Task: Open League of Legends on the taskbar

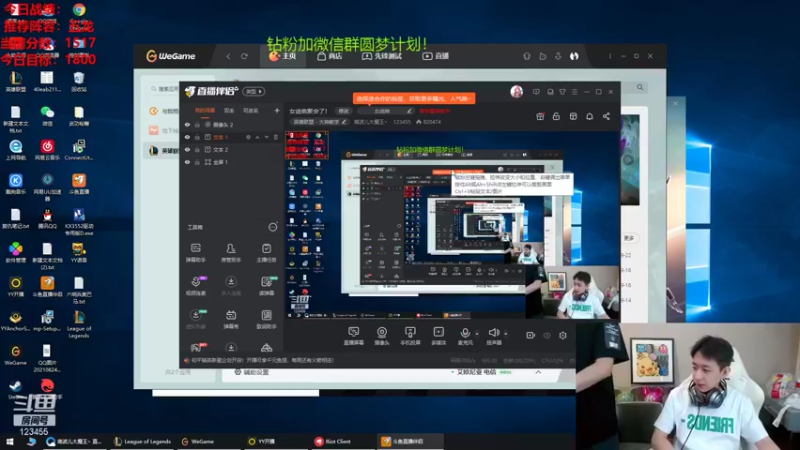Action: [x=143, y=441]
